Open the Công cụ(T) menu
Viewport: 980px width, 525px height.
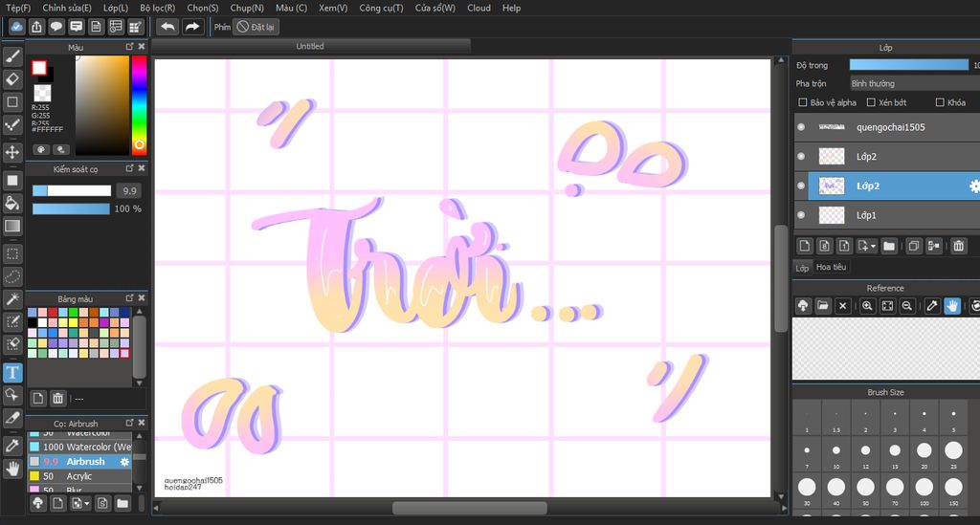381,8
